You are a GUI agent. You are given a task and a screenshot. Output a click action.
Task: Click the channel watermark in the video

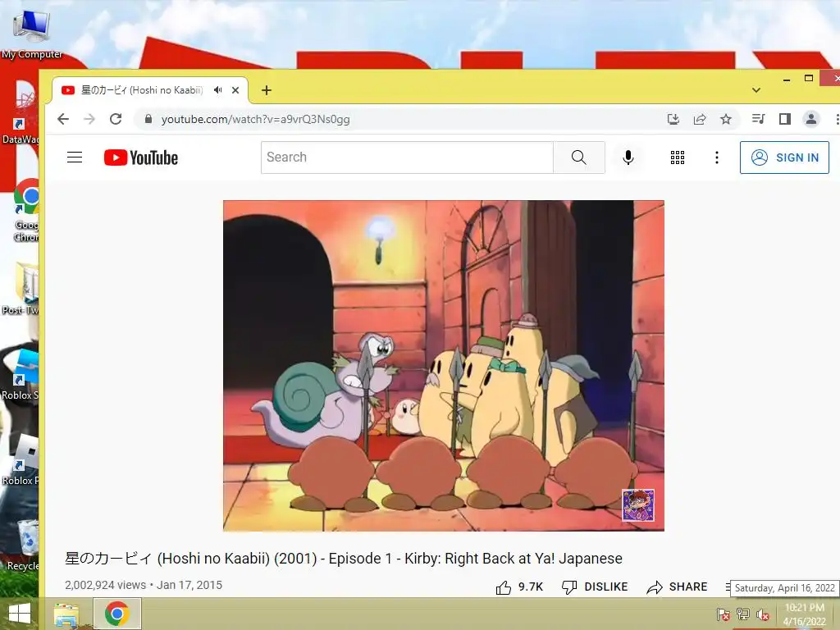tap(638, 504)
